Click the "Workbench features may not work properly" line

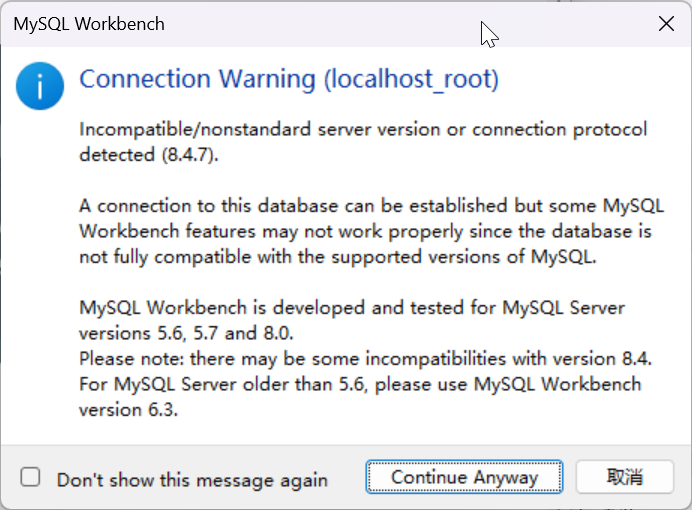click(x=365, y=231)
